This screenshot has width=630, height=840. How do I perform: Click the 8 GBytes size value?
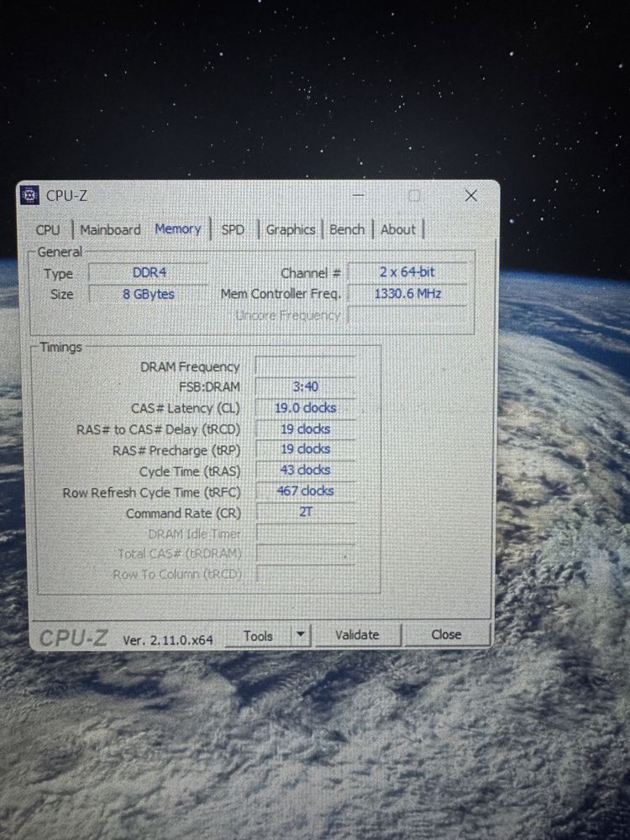pyautogui.click(x=149, y=294)
